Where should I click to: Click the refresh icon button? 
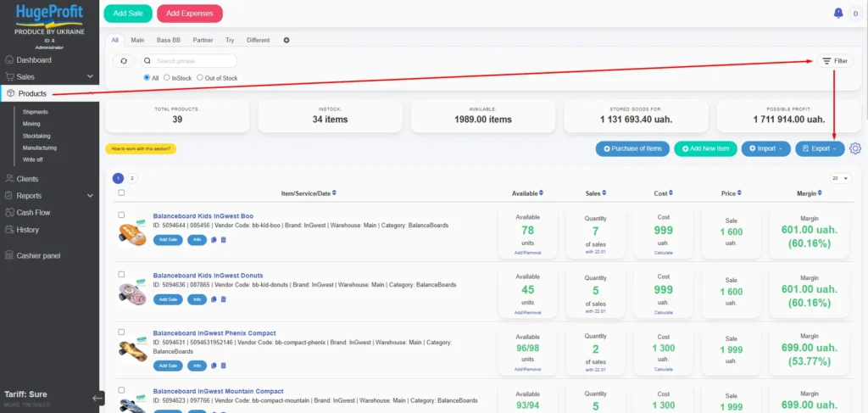point(124,61)
